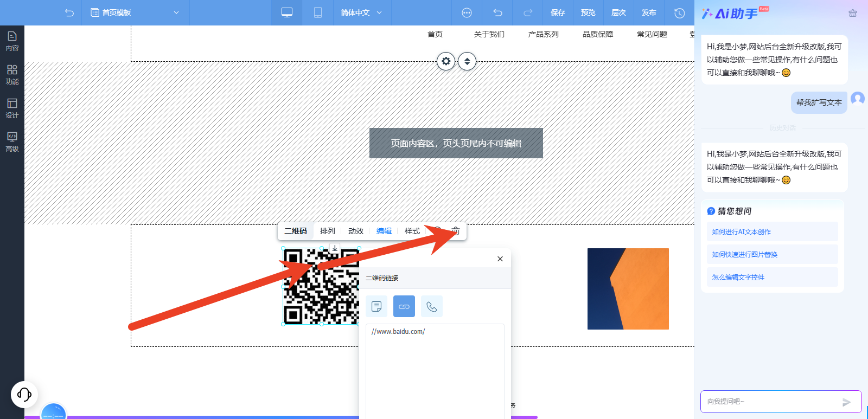Viewport: 868px width, 419px height.
Task: Open the 样式 style tab in QR toolbar
Action: [412, 231]
